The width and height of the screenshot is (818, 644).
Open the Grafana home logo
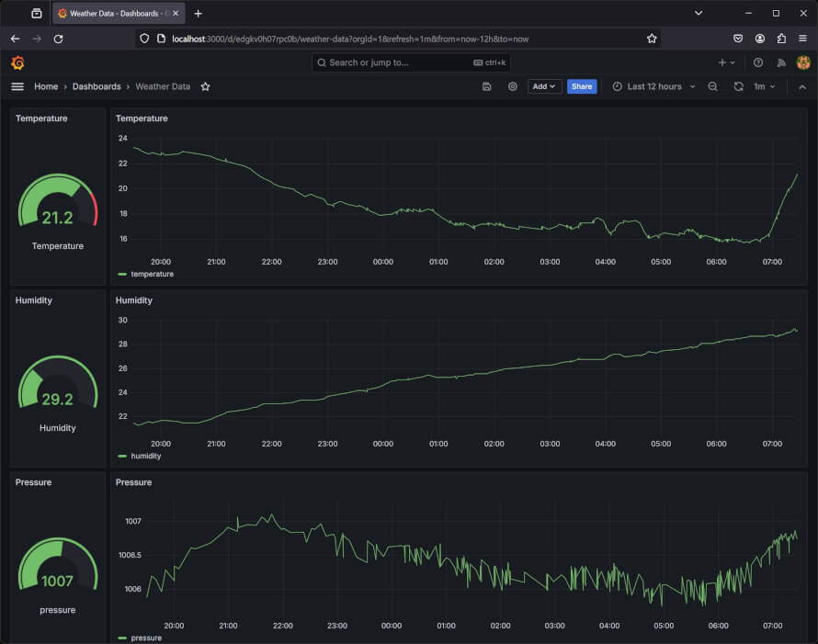17,63
